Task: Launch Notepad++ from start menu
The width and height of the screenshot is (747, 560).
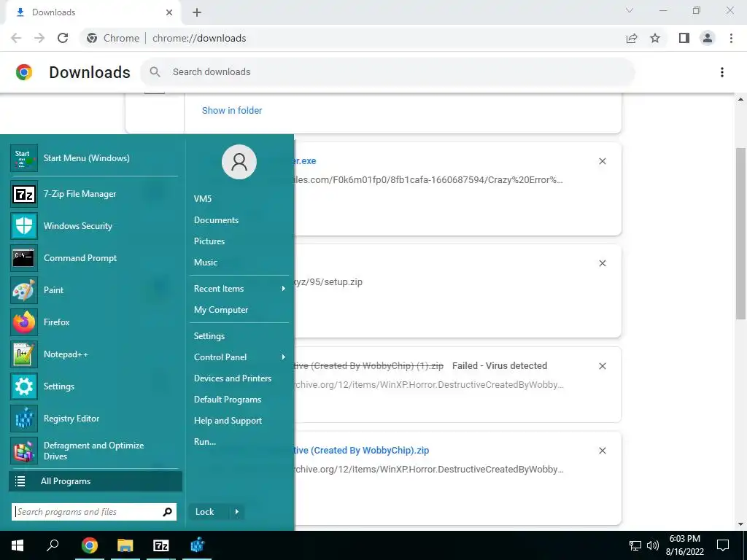Action: (94, 354)
